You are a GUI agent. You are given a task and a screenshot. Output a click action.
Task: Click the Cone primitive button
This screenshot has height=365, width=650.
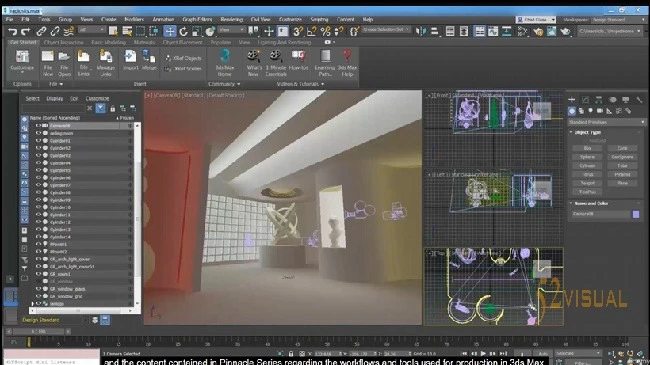(x=622, y=148)
